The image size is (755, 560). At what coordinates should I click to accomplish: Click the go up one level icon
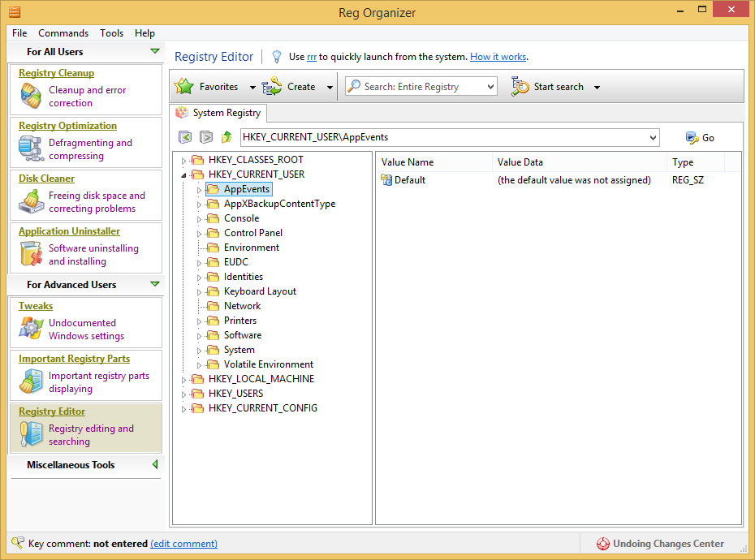pos(227,138)
